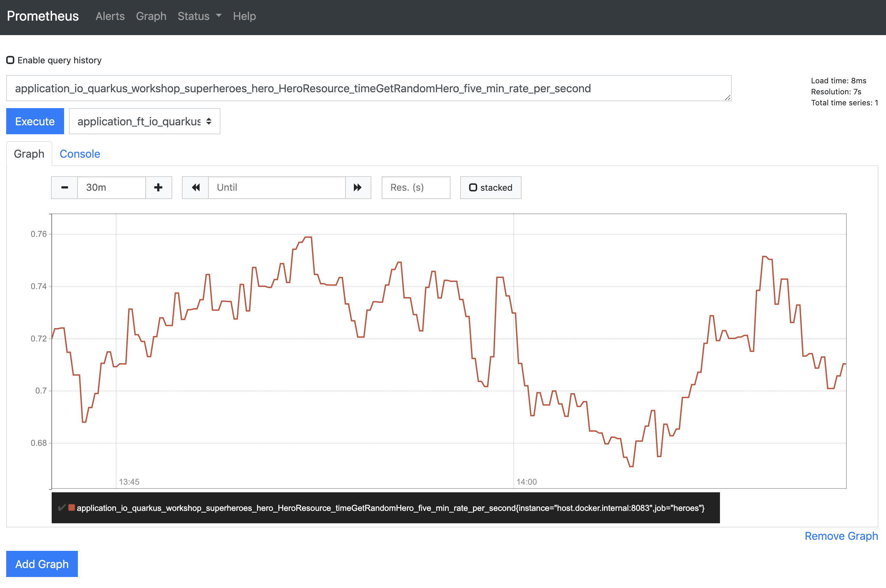Decrease graph range with minus icon
The image size is (886, 588).
[x=64, y=188]
